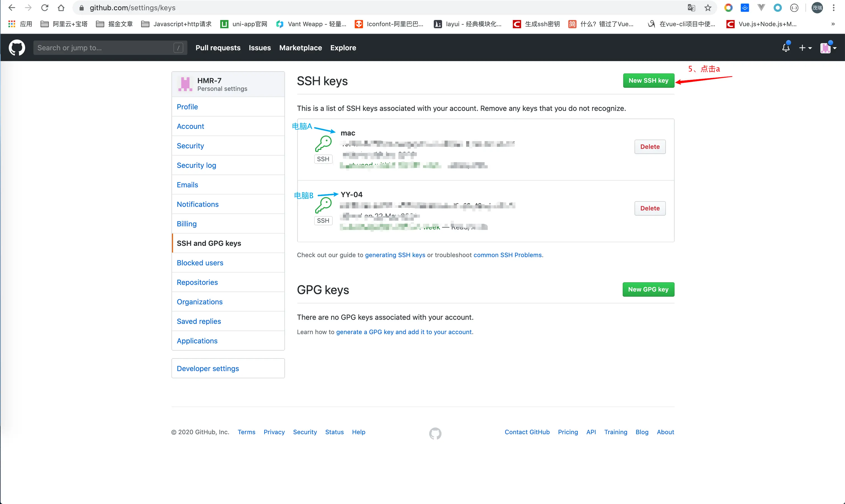The image size is (845, 504).
Task: Click the browser reload icon
Action: 44,8
